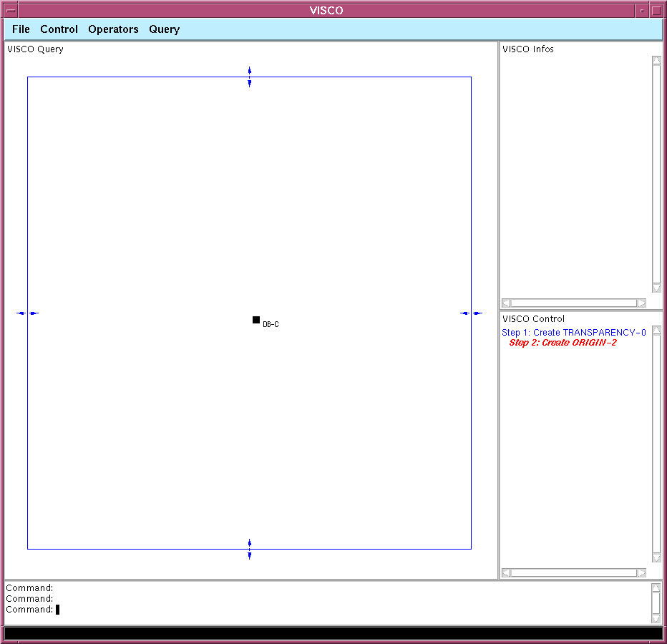Viewport: 667px width, 644px height.
Task: Click right arrow of VISCO Control horizontal scrollbar
Action: click(x=642, y=573)
